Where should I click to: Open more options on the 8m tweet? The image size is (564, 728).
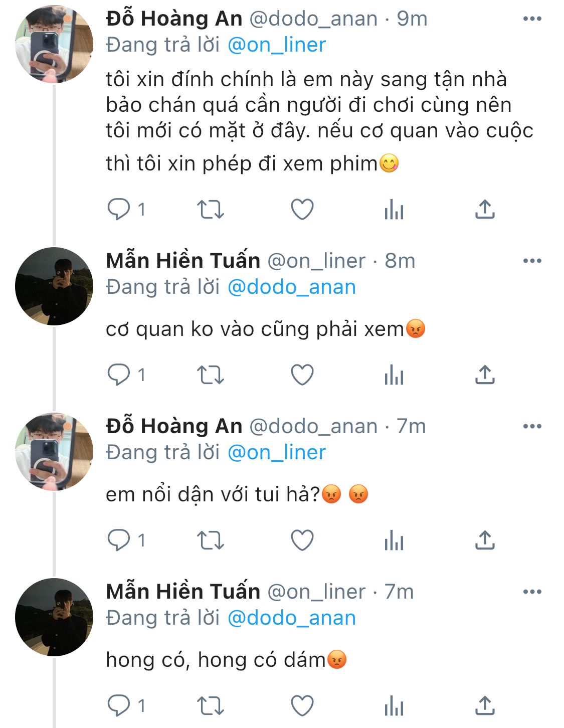tap(532, 261)
